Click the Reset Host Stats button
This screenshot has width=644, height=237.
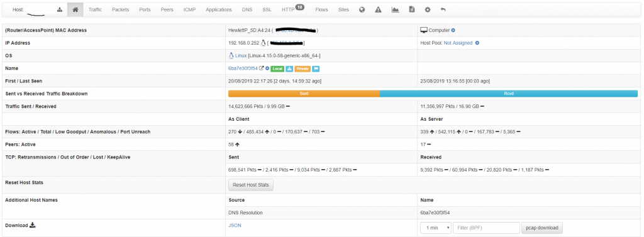click(250, 185)
